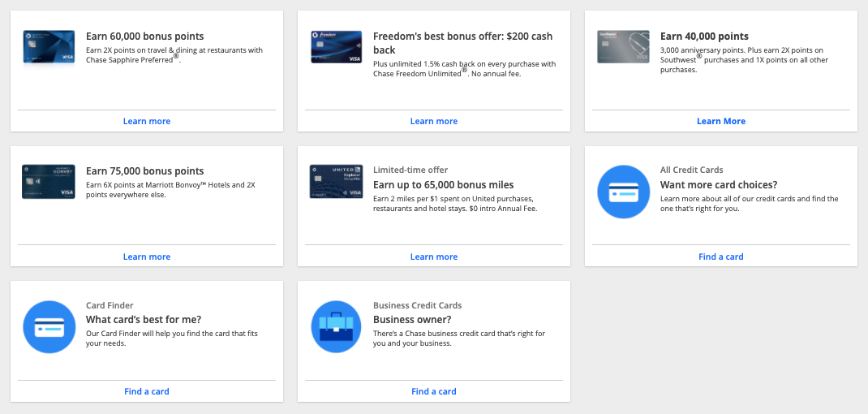868x414 pixels.
Task: Click Find a card under Business Credit Cards
Action: (x=434, y=391)
